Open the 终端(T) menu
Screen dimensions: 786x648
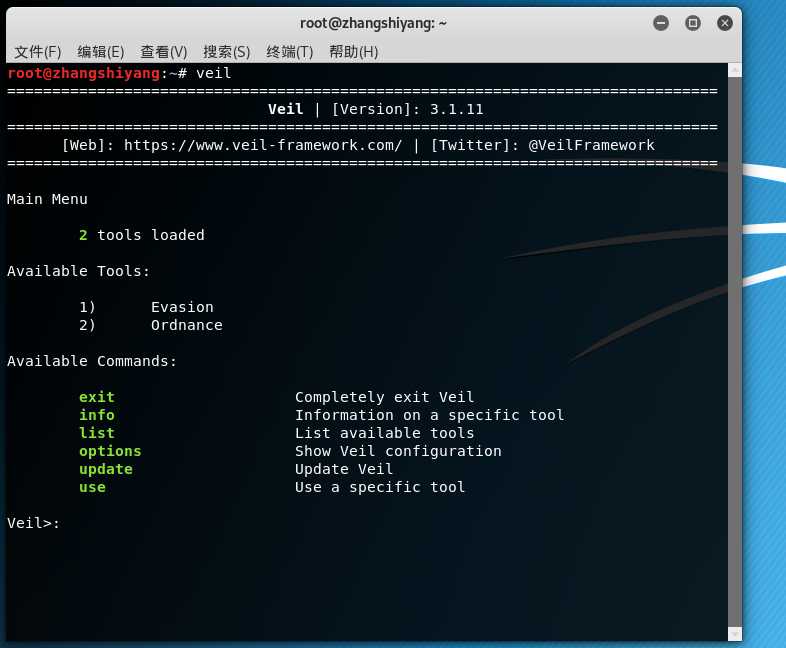click(290, 52)
